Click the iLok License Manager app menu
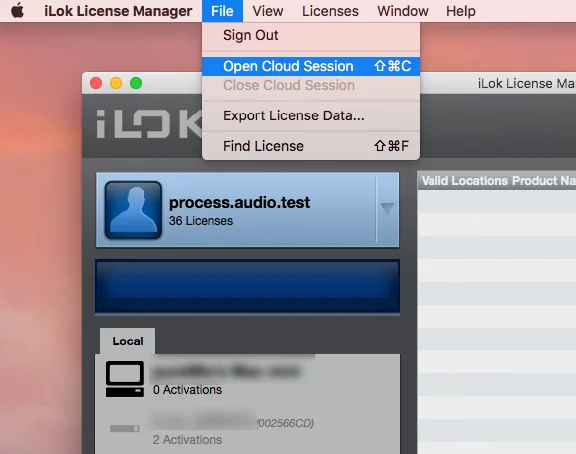This screenshot has height=454, width=576. point(118,11)
